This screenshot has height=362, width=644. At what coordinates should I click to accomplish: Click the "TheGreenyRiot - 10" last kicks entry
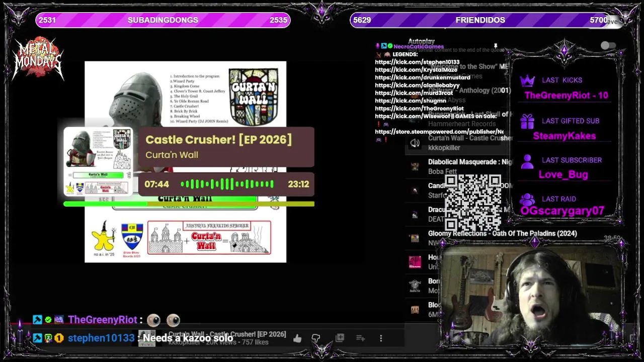pos(566,96)
